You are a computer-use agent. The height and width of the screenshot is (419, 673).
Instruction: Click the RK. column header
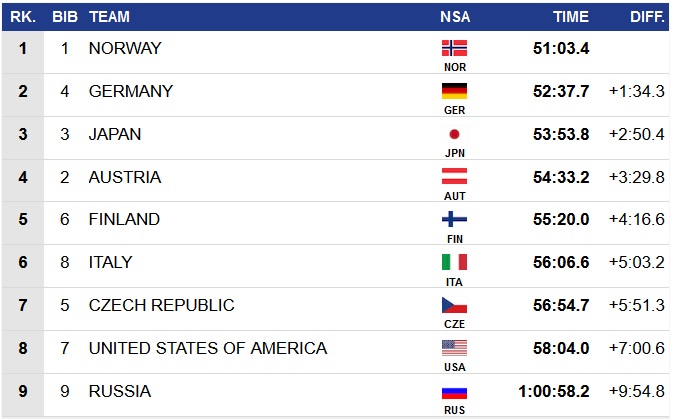[x=23, y=17]
